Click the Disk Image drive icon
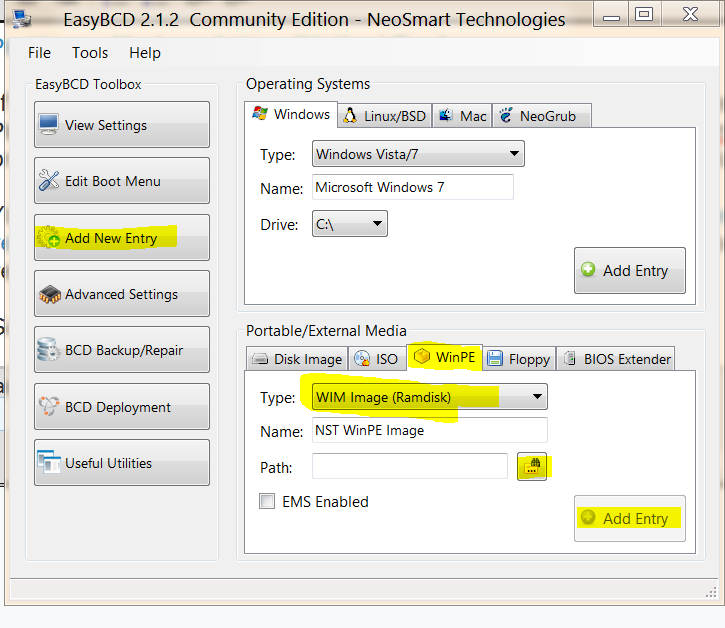Screen dimensions: 725x628 [x=260, y=359]
